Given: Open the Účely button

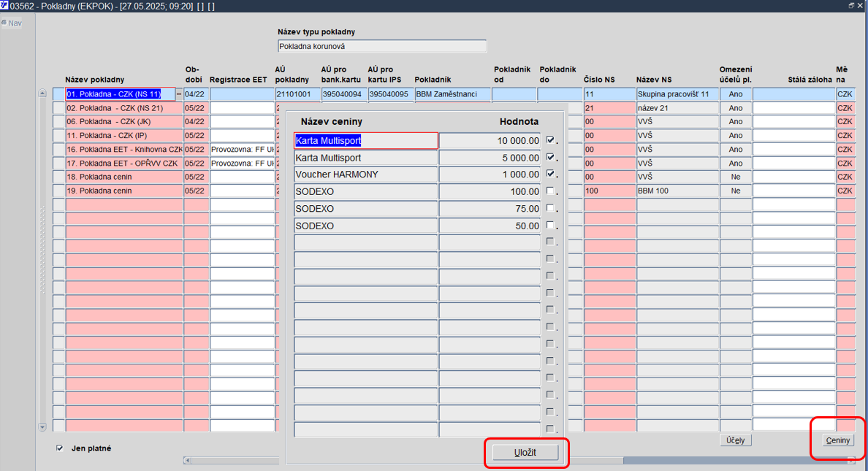Looking at the screenshot, I should (735, 440).
